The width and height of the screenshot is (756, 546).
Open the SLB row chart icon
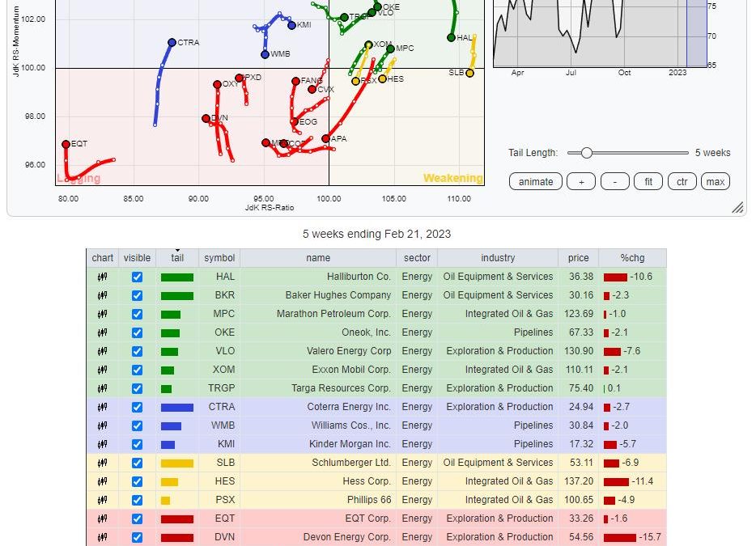click(102, 463)
